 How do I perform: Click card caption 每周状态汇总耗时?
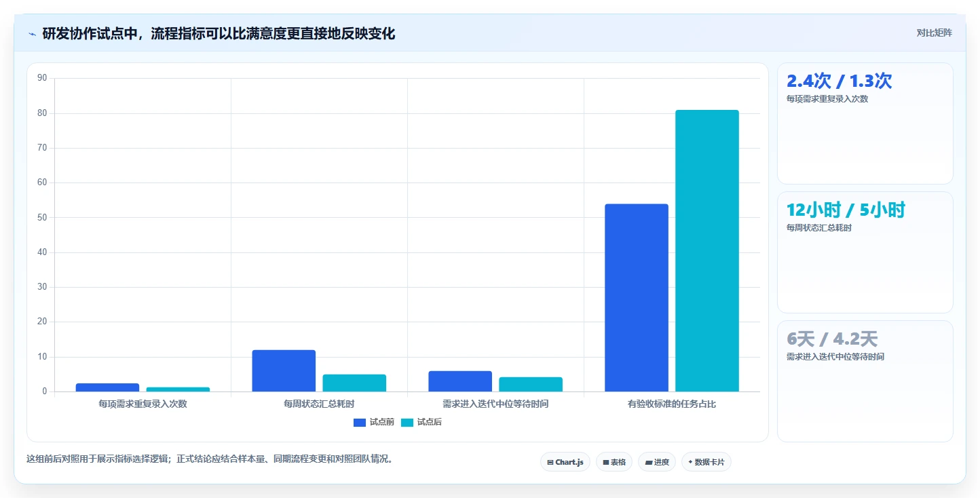coord(819,228)
